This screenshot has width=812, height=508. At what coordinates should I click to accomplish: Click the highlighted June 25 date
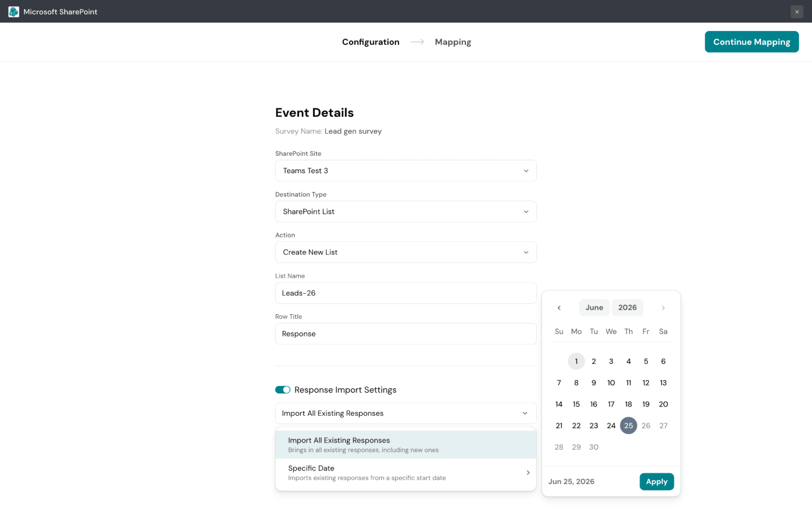(x=628, y=426)
